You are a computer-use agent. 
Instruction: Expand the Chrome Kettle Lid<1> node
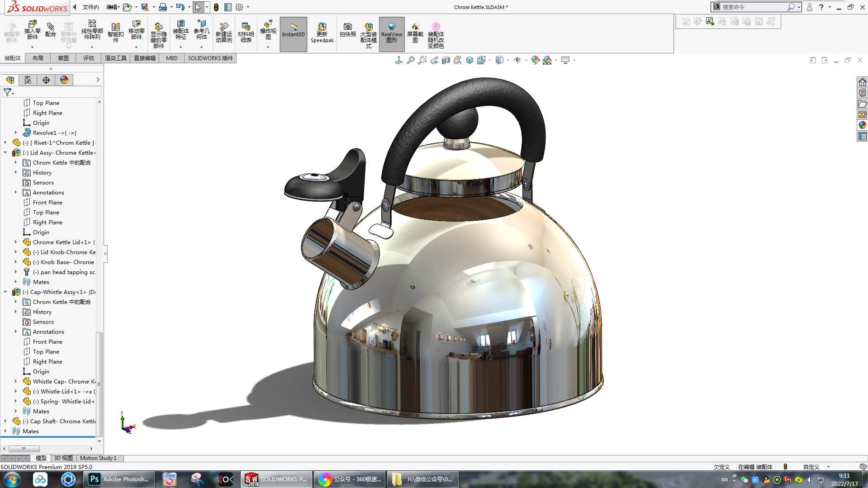tap(16, 242)
